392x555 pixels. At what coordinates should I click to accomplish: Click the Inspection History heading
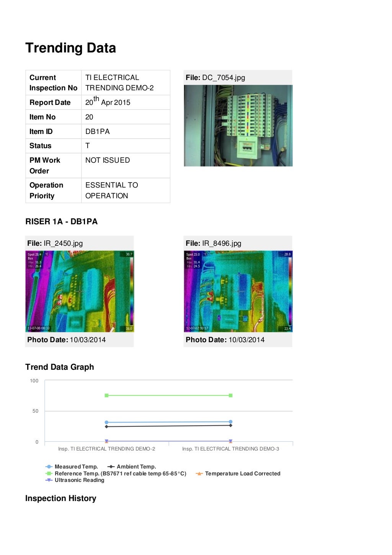coord(61,498)
